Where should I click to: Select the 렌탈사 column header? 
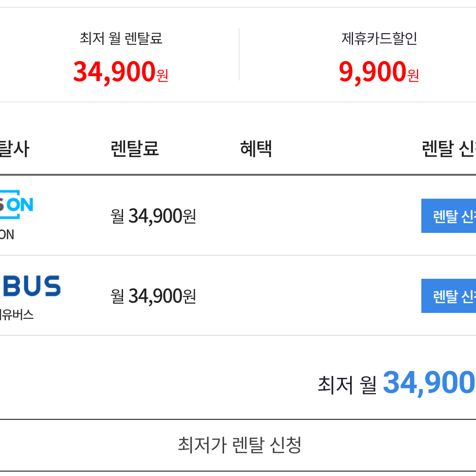(15, 149)
